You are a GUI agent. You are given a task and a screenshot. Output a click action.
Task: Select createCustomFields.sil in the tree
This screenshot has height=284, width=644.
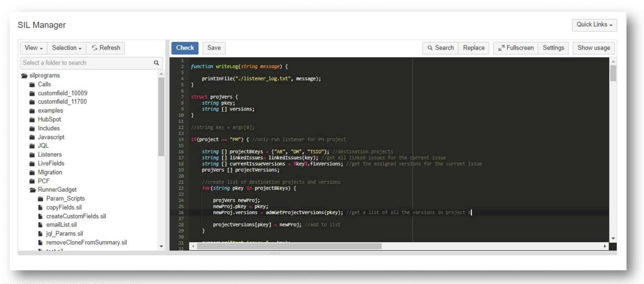point(76,216)
